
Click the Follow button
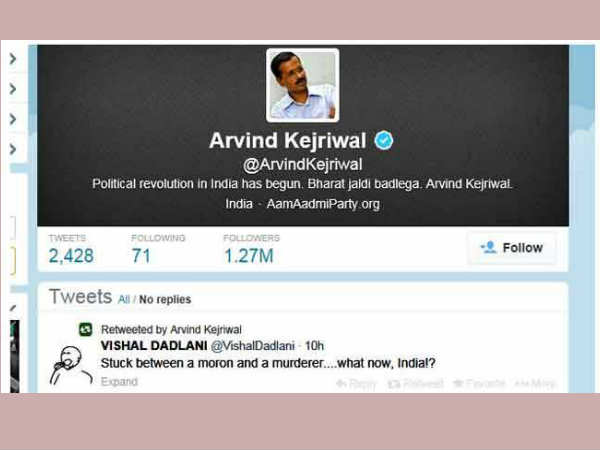512,248
